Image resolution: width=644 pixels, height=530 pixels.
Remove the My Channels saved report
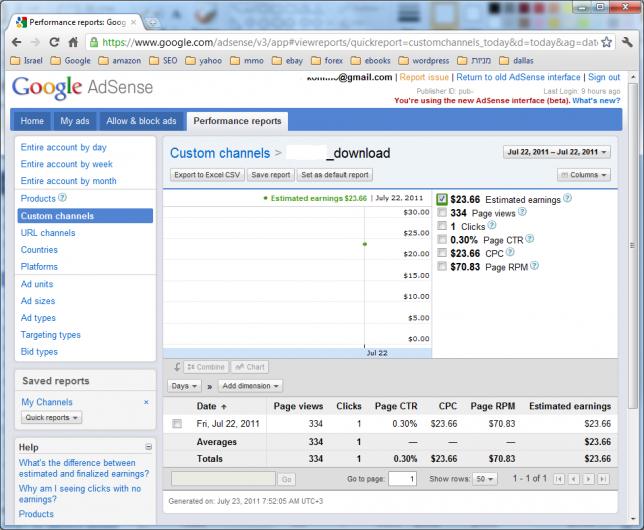pos(146,402)
